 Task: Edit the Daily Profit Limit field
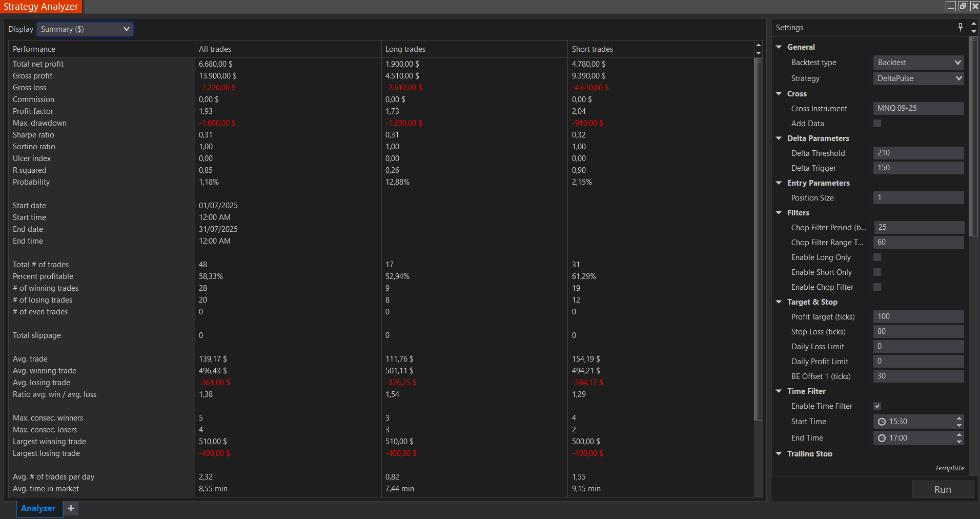(x=918, y=361)
